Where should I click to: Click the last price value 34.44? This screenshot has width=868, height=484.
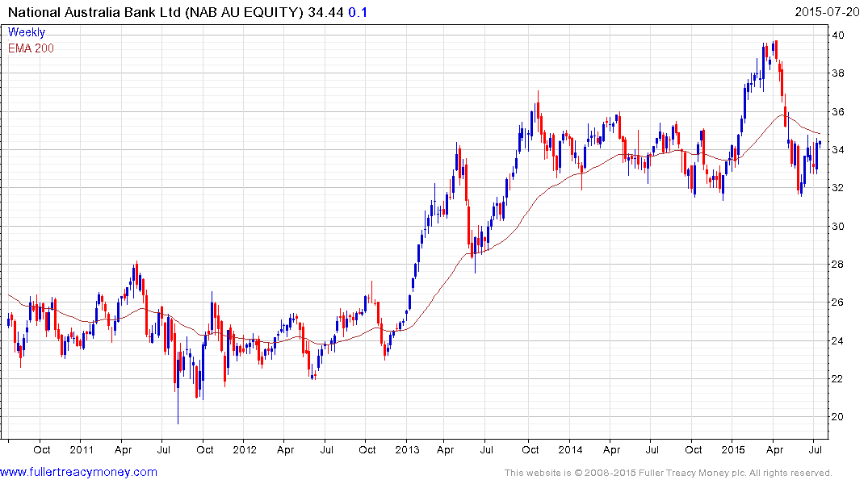[325, 12]
